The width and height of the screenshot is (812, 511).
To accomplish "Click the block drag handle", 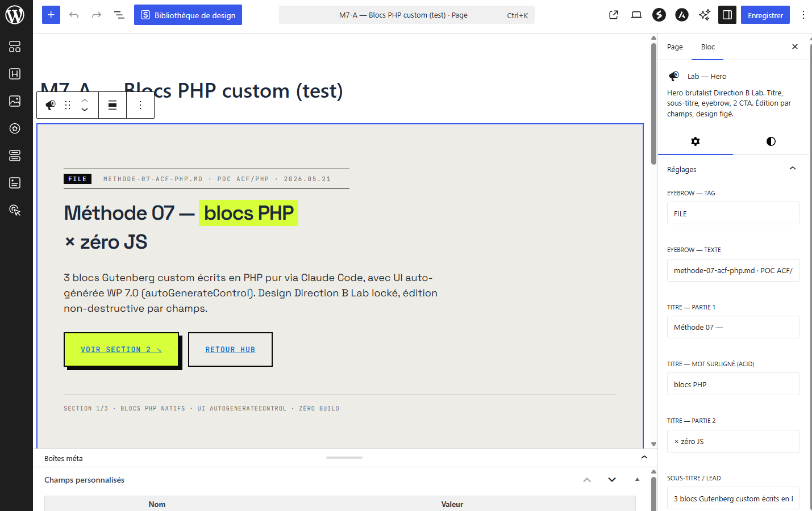I will pyautogui.click(x=68, y=104).
